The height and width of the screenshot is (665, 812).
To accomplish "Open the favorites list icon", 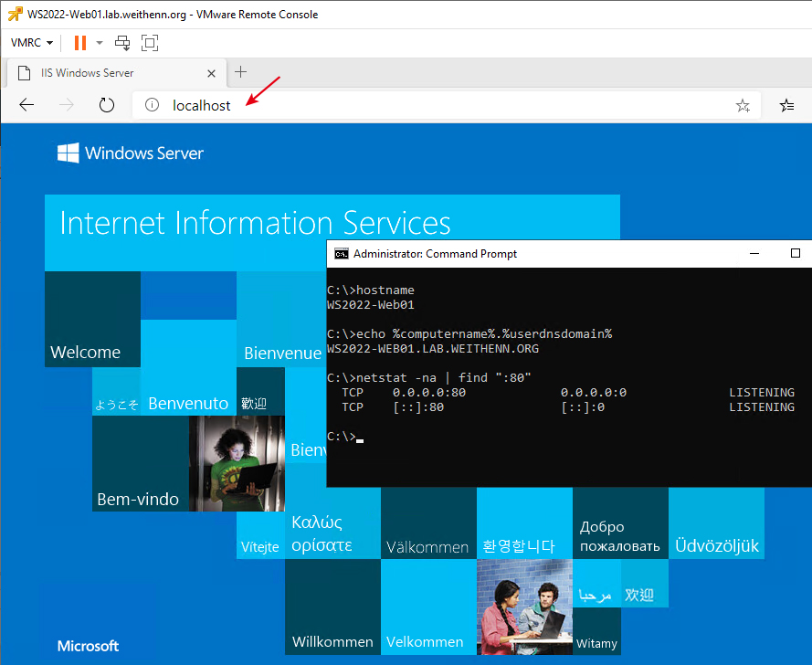I will (x=786, y=106).
